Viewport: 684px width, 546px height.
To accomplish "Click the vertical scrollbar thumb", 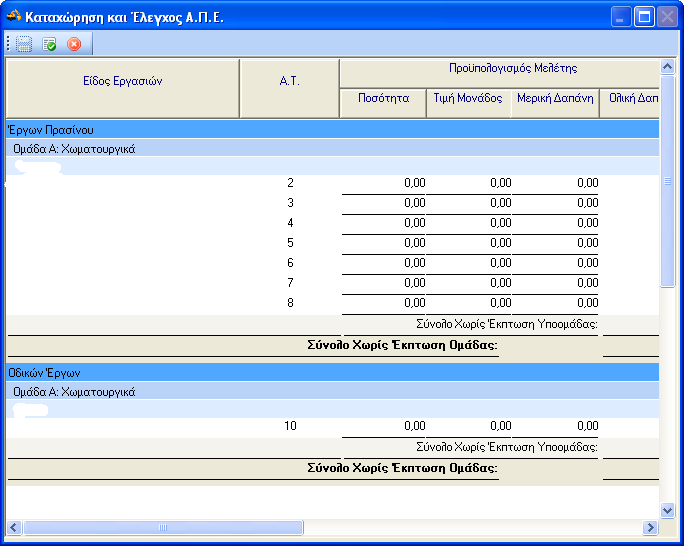I will (667, 181).
